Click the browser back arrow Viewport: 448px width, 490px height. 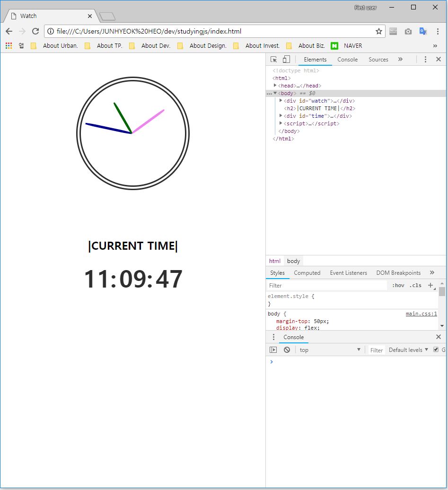pyautogui.click(x=9, y=31)
